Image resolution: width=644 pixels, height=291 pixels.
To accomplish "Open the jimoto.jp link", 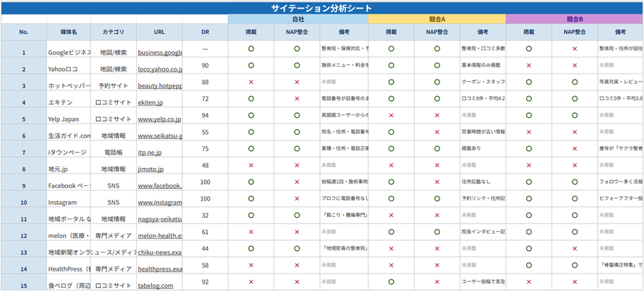I will click(151, 169).
